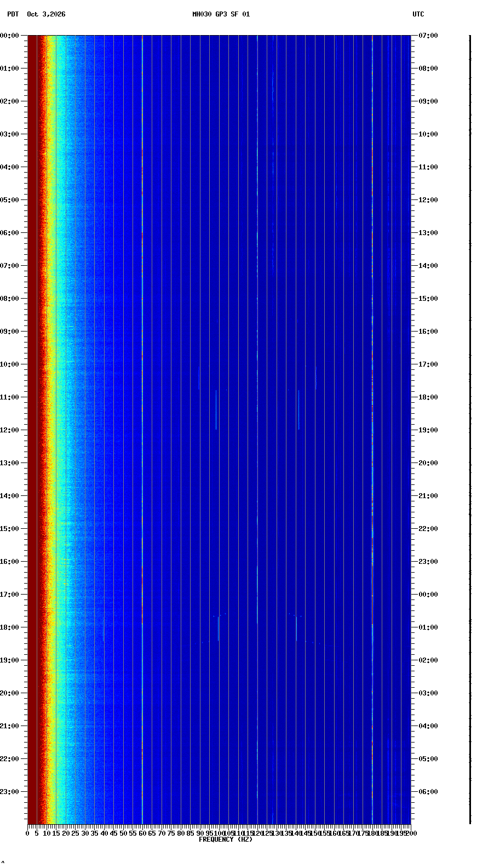Image resolution: width=494 pixels, height=868 pixels.
Task: Click the PDT timezone label
Action: tap(13, 14)
